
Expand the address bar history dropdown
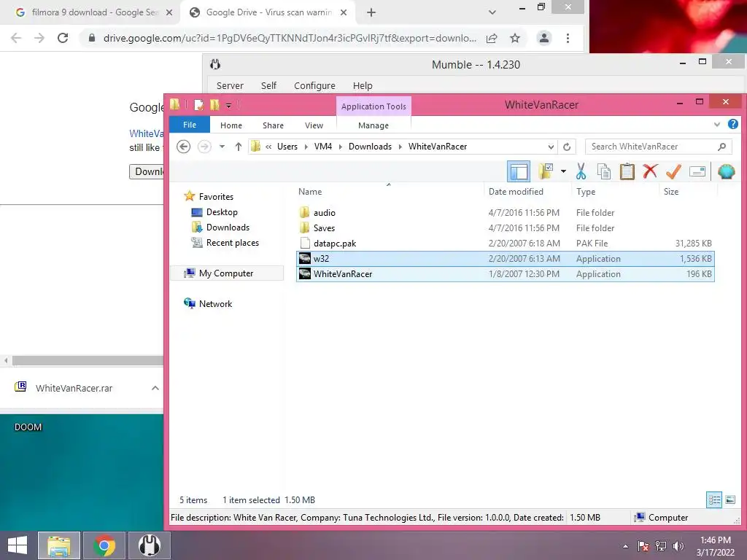tap(551, 147)
